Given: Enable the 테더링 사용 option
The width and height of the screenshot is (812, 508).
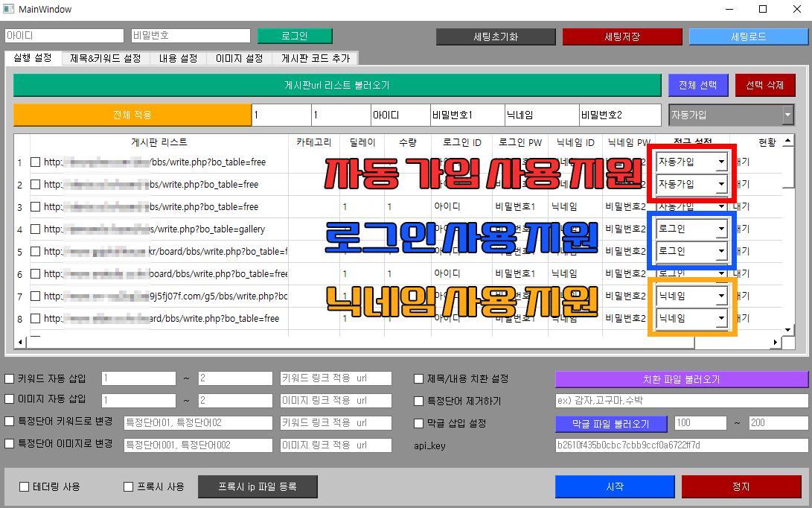Looking at the screenshot, I should click(x=24, y=487).
